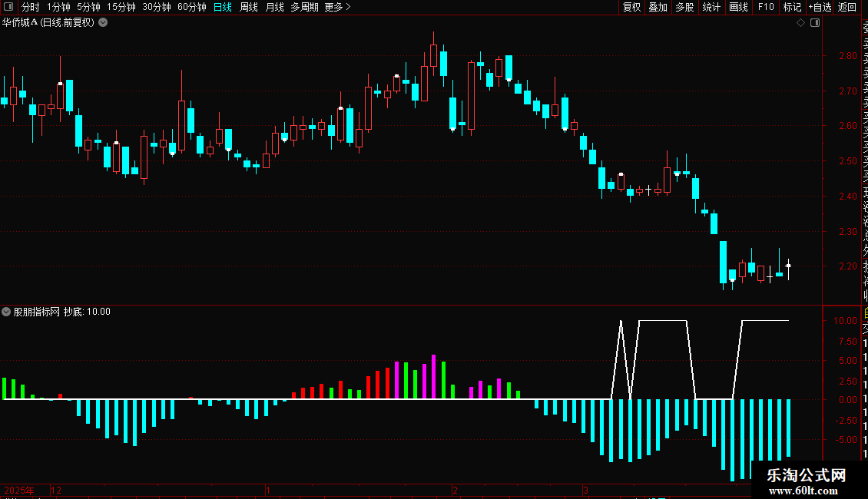Viewport: 868px width, 499px height.
Task: Click the 标记 mark button
Action: click(x=792, y=7)
